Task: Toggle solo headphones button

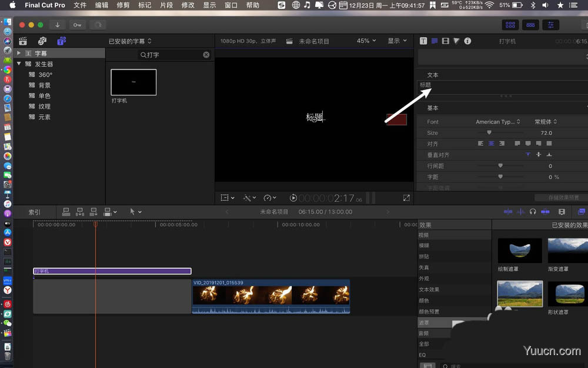Action: 533,212
